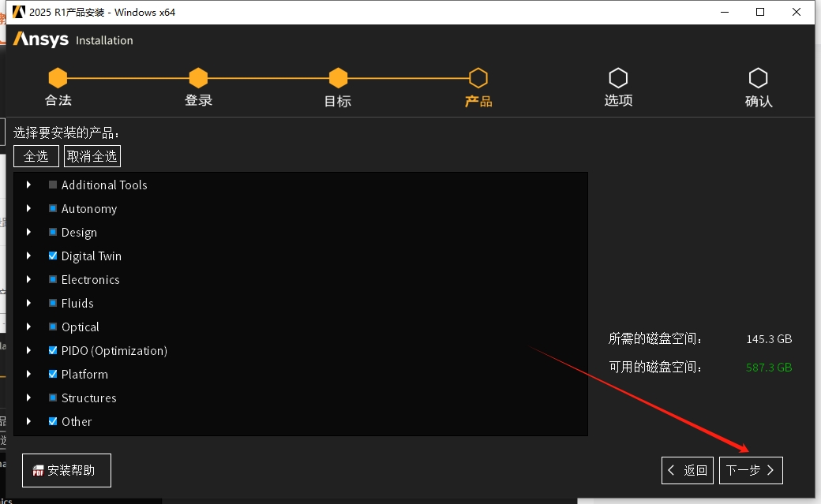Click the 目标 step label
The width and height of the screenshot is (821, 504).
[x=338, y=101]
